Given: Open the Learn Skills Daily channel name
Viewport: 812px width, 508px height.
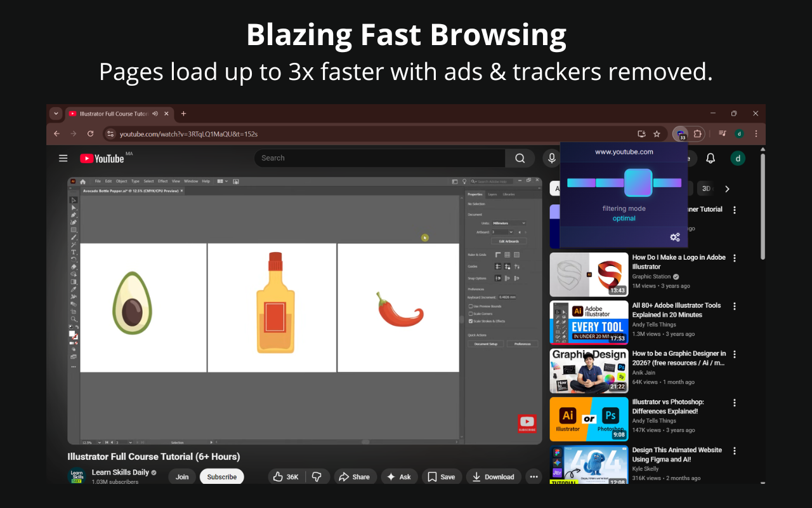Looking at the screenshot, I should (121, 472).
